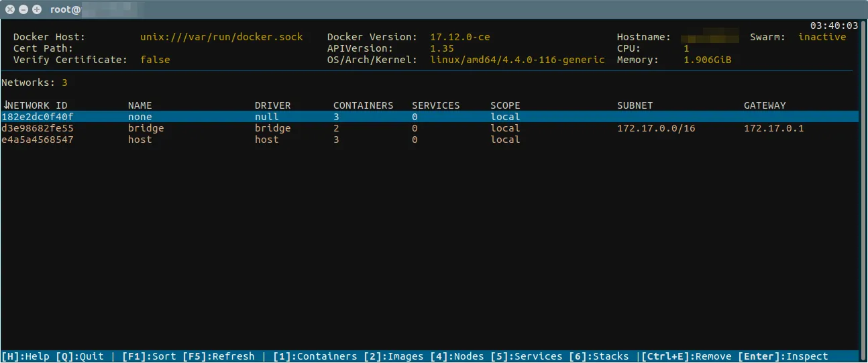Click the sort arrow beside NETWORK ID
This screenshot has width=868, height=363.
coord(5,105)
